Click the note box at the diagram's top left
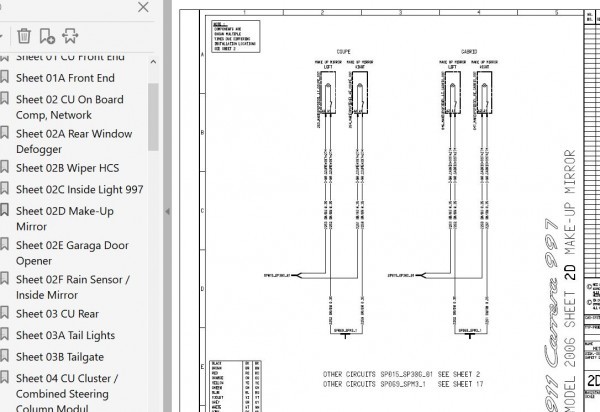 (235, 36)
